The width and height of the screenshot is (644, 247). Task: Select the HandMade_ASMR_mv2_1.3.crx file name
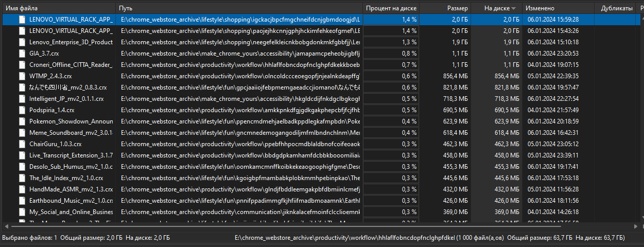click(x=71, y=189)
